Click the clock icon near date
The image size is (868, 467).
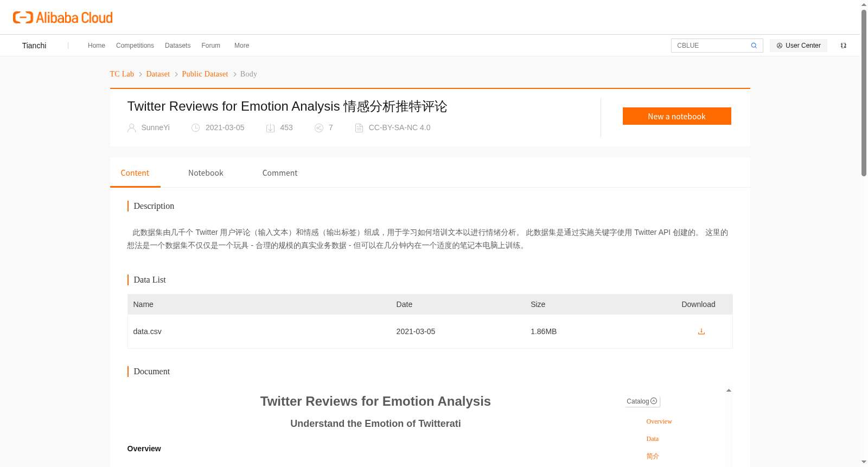tap(196, 128)
